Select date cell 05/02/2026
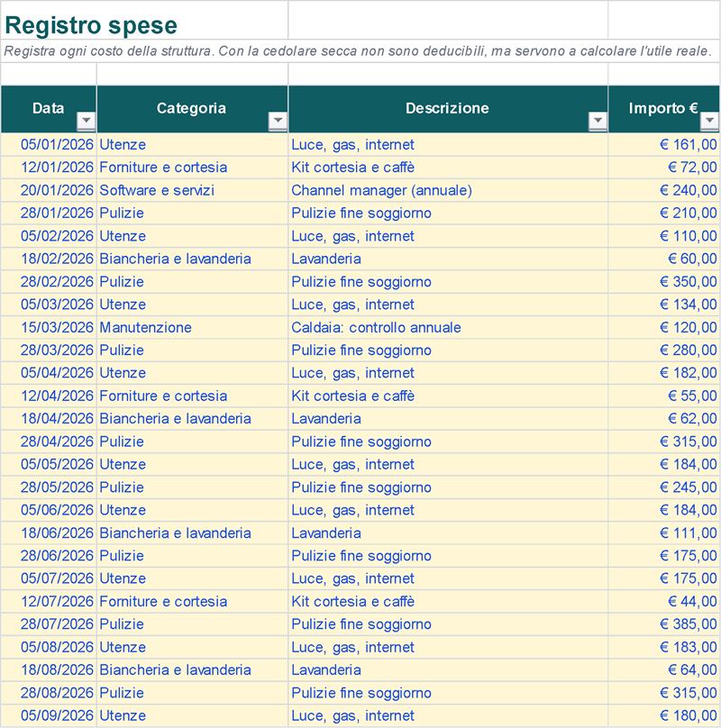This screenshot has width=721, height=728. pos(49,236)
